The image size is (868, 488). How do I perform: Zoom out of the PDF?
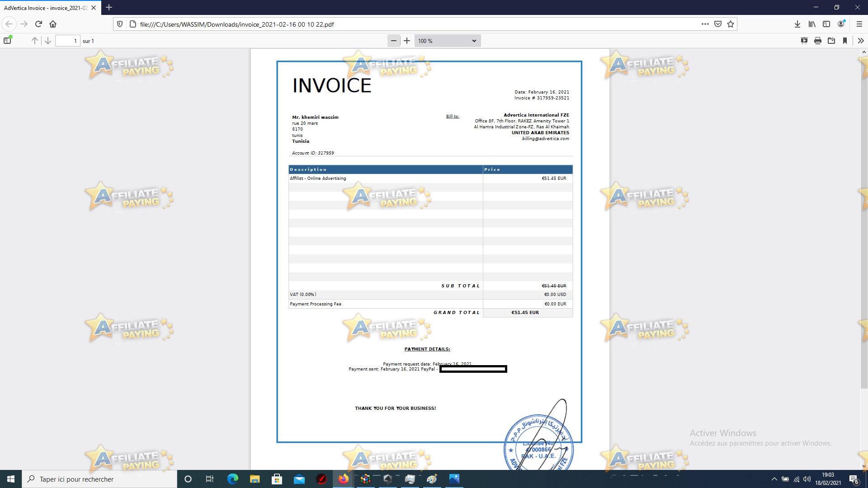394,41
